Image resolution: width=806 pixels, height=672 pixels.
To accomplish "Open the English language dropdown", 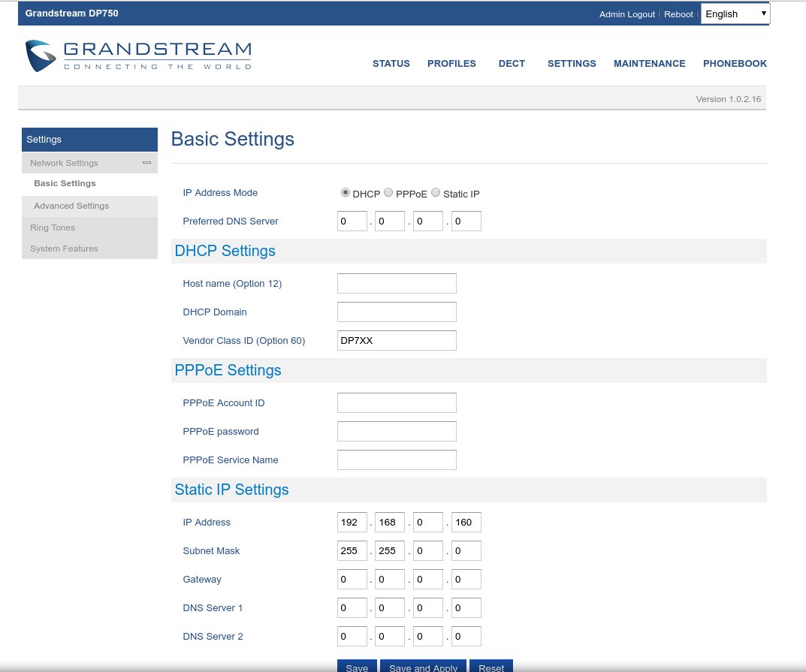I will tap(735, 14).
